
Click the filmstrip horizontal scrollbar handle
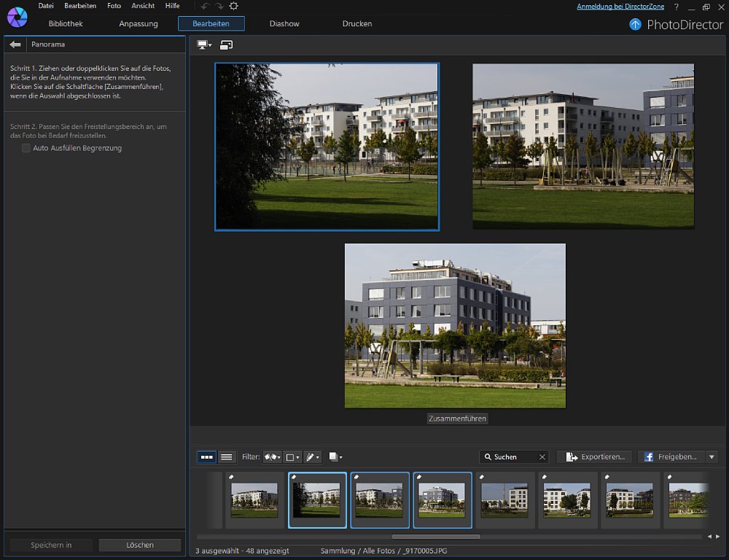tap(436, 537)
